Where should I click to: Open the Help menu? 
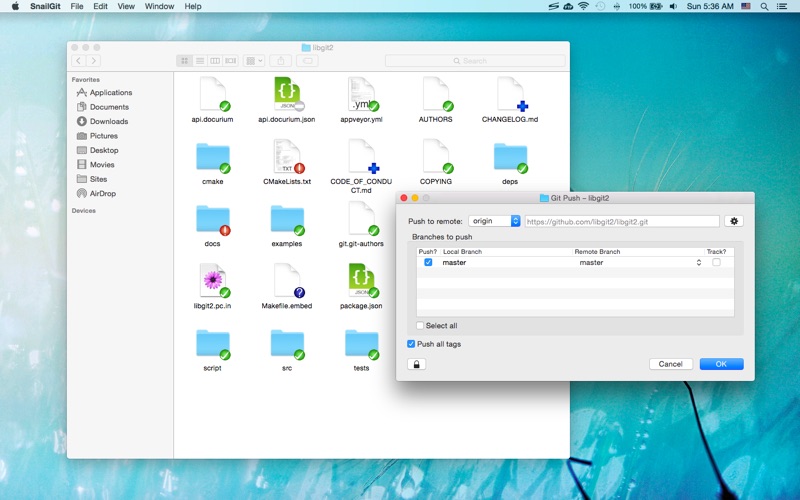click(x=193, y=6)
